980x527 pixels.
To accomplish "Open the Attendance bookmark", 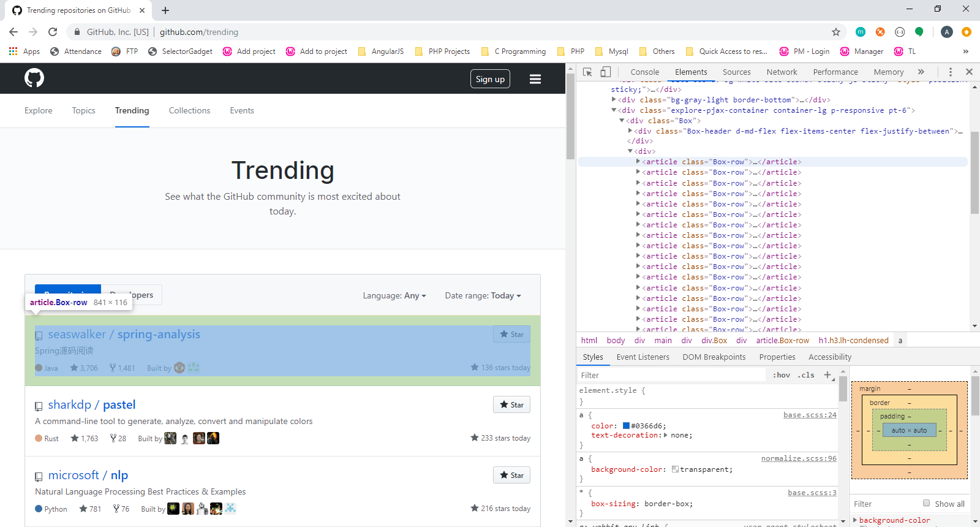I will (76, 51).
